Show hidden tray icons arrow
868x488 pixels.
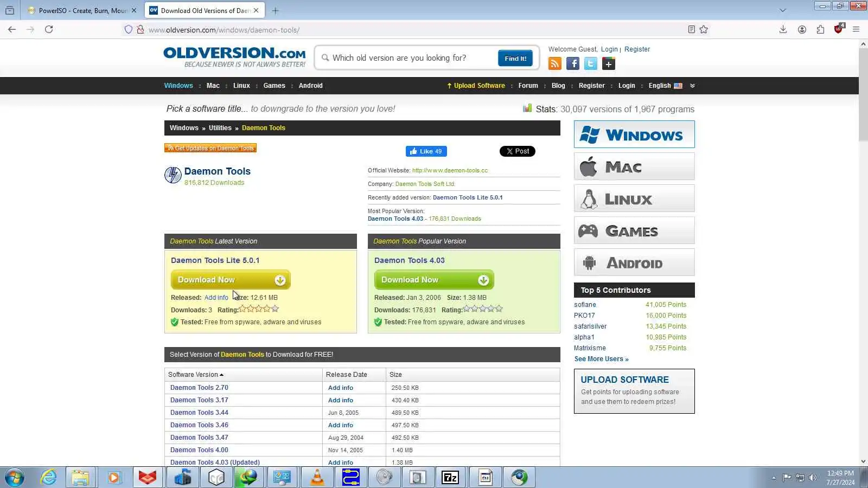coord(774,478)
